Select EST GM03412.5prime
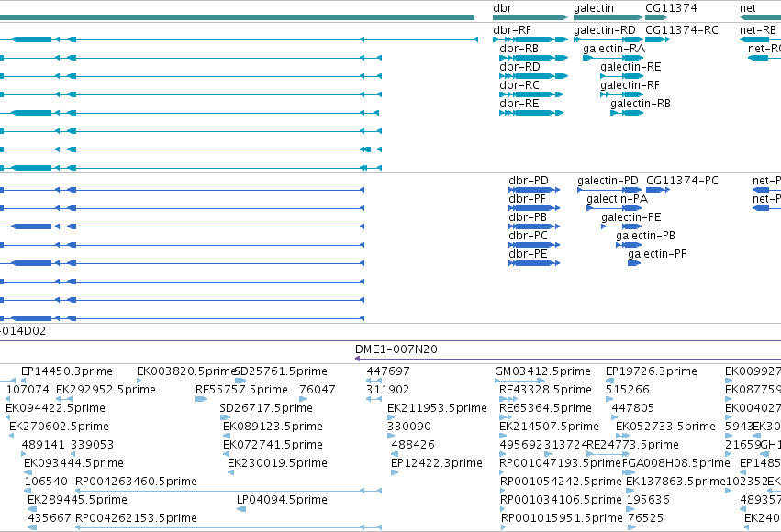Image resolution: width=781 pixels, height=532 pixels. click(543, 371)
